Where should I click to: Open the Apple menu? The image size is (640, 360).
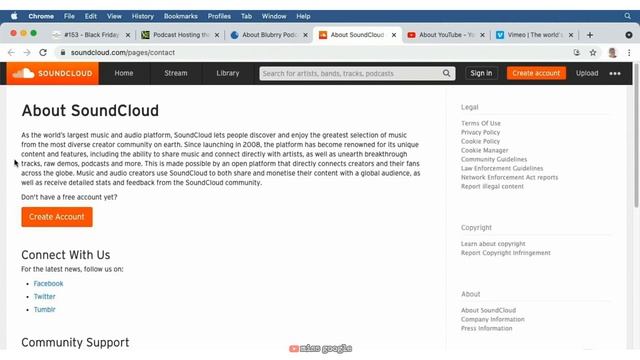[14, 16]
